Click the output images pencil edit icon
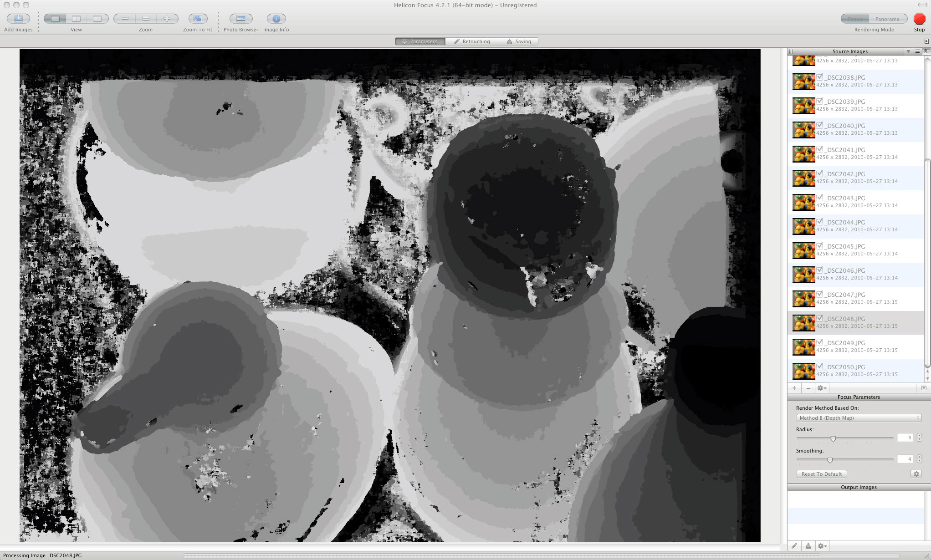The image size is (931, 560). click(x=794, y=546)
